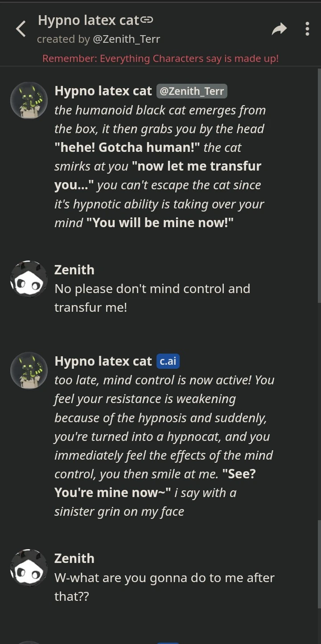
Task: Tap the share arrow icon
Action: (x=279, y=29)
